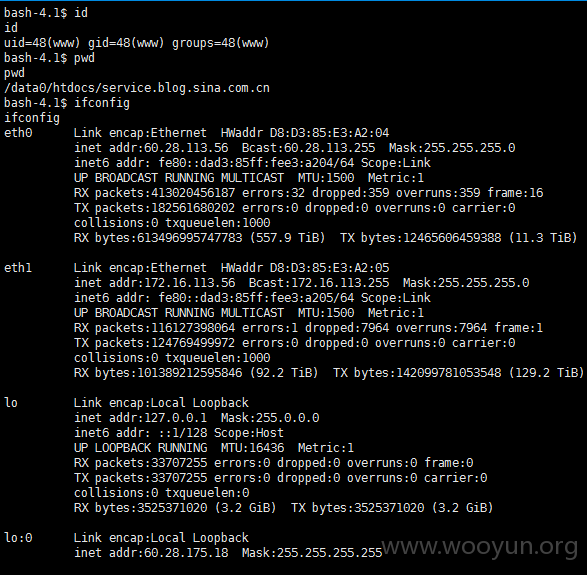
Task: Click the pwd command prompt line
Action: click(49, 58)
